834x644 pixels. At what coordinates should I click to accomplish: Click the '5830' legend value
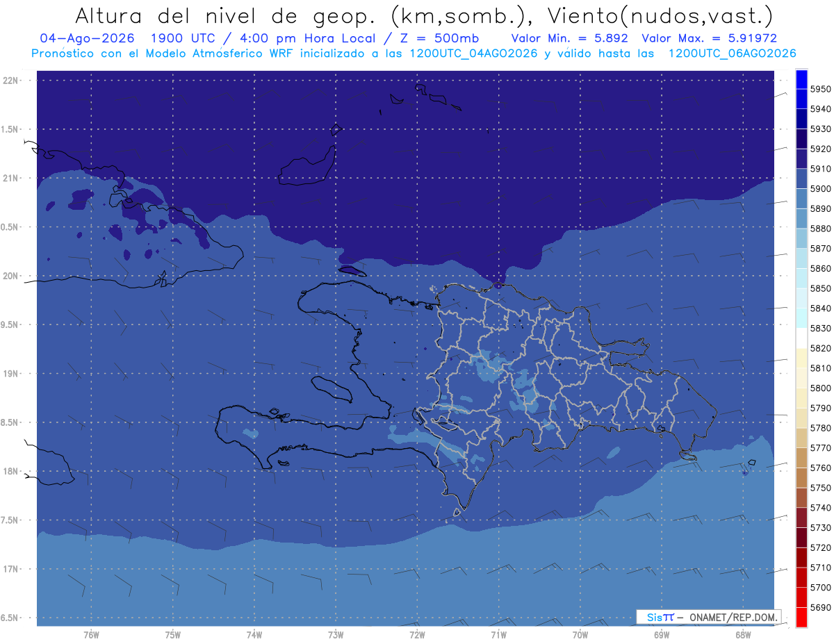point(820,328)
